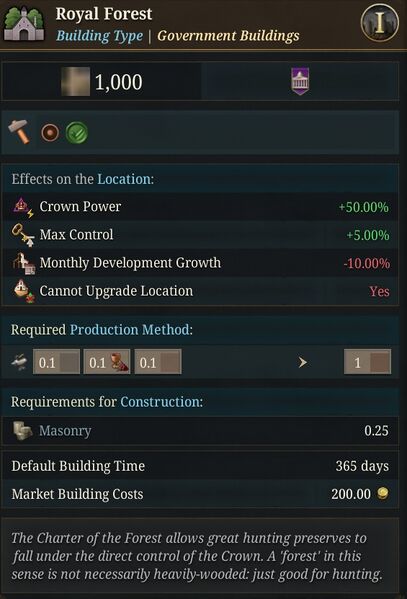Open the Production Method link
This screenshot has height=599, width=407.
[x=130, y=329]
